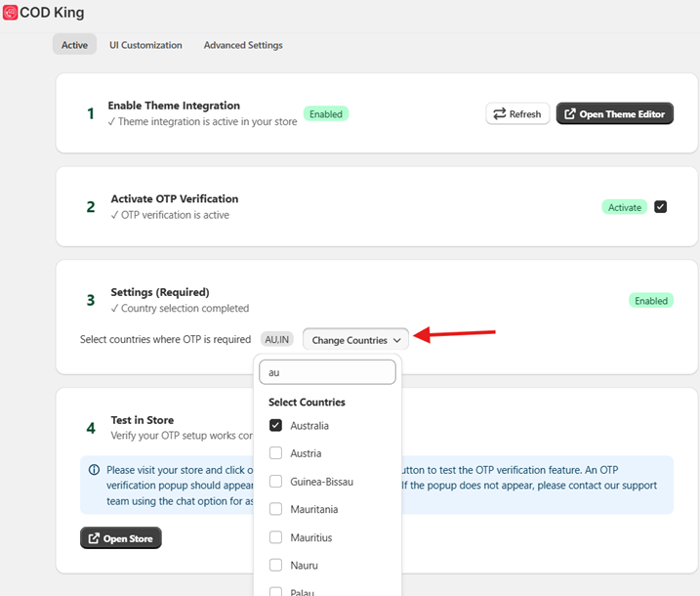The width and height of the screenshot is (700, 596).
Task: Click the Open Theme Editor button
Action: (614, 114)
